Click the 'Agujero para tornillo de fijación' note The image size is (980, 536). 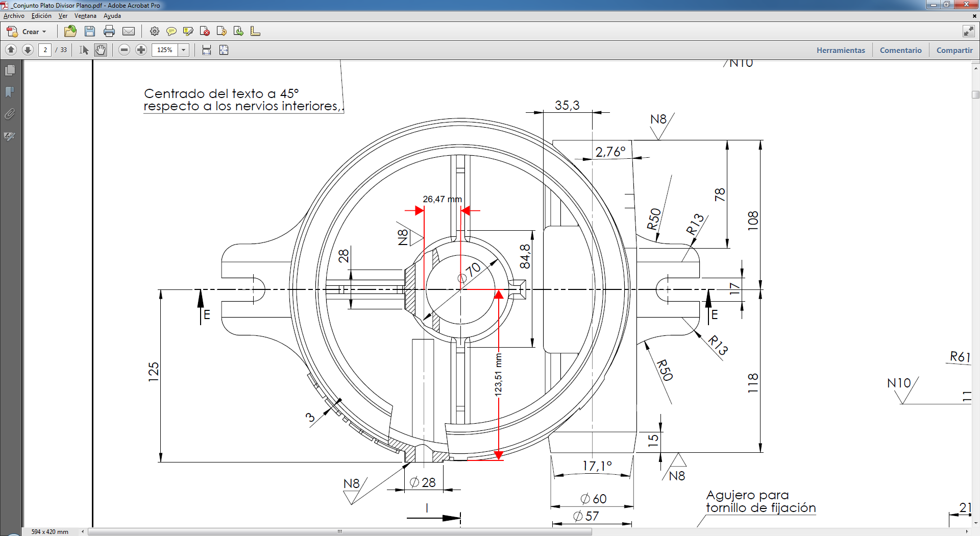coord(761,501)
